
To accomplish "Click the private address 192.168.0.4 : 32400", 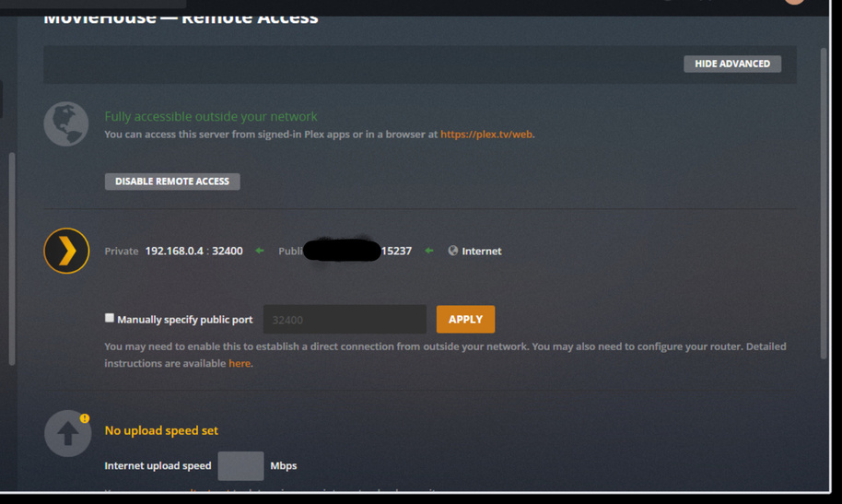I will (x=193, y=251).
